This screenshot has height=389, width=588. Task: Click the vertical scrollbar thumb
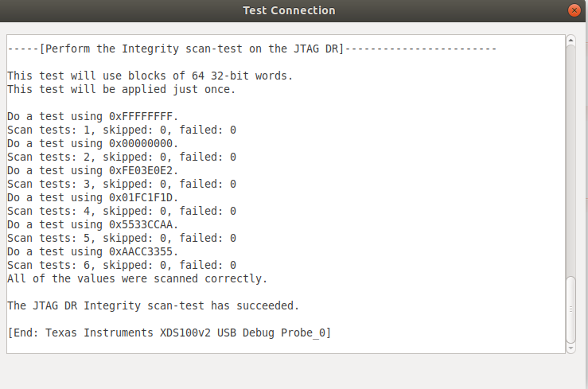click(570, 309)
